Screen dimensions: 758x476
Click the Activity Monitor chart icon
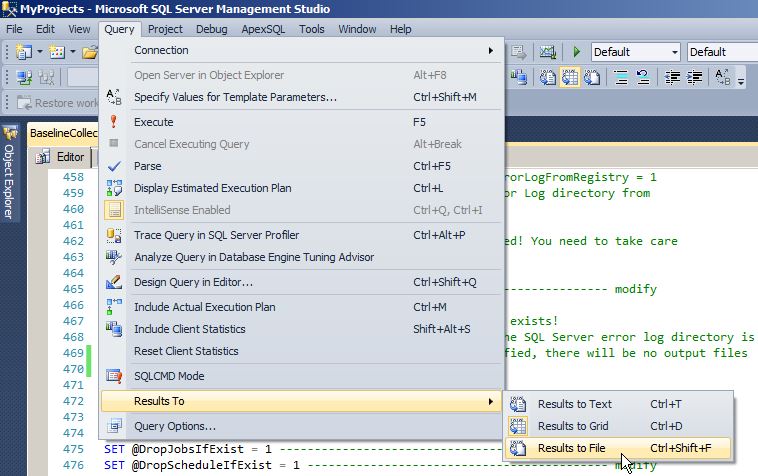[547, 52]
